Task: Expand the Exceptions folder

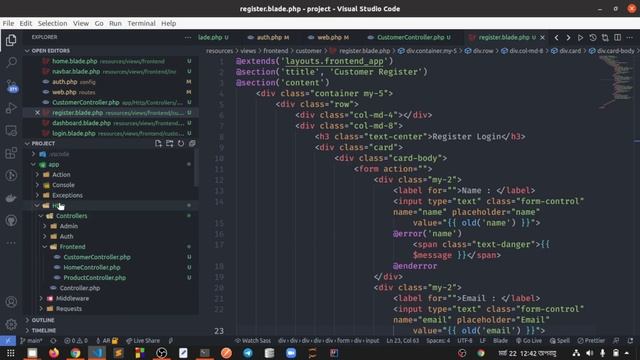Action: pos(37,196)
